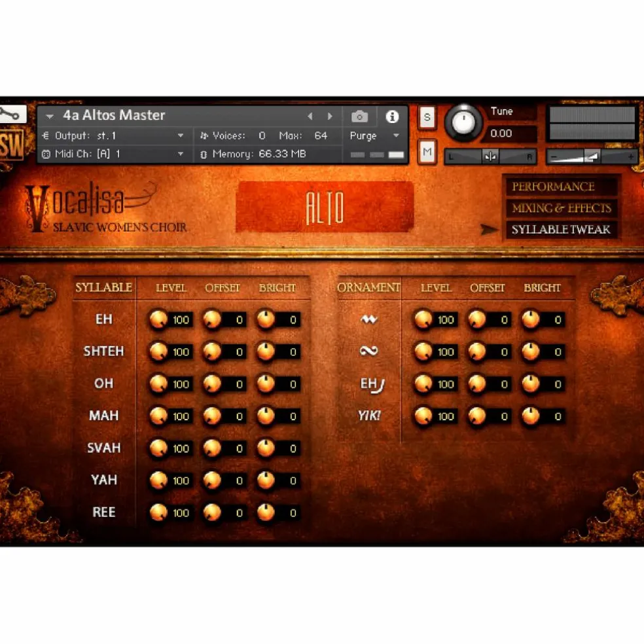Click the Tune knob

(463, 122)
